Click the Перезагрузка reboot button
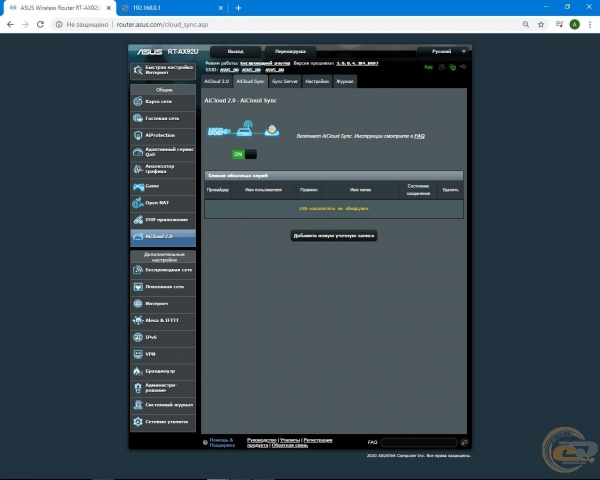 pos(290,51)
